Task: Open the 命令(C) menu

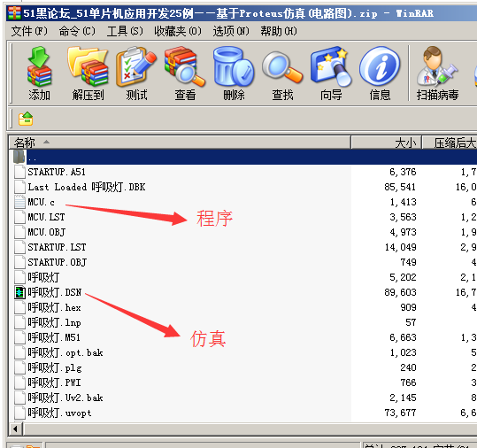Action: pyautogui.click(x=77, y=31)
